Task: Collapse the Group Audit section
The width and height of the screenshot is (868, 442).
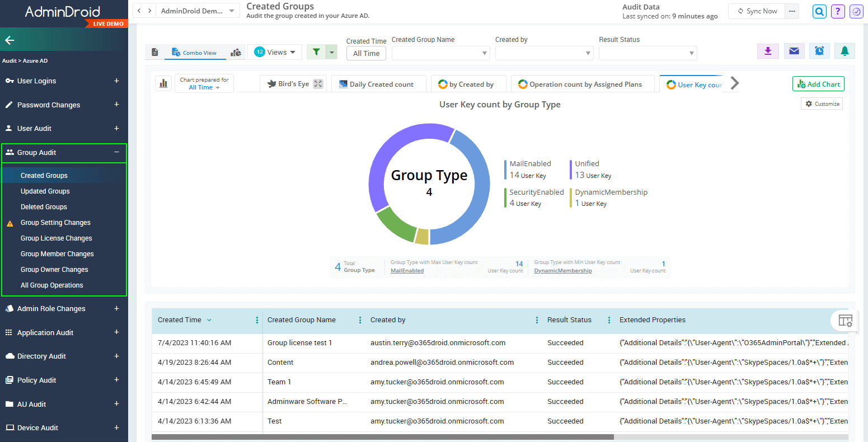Action: 116,152
